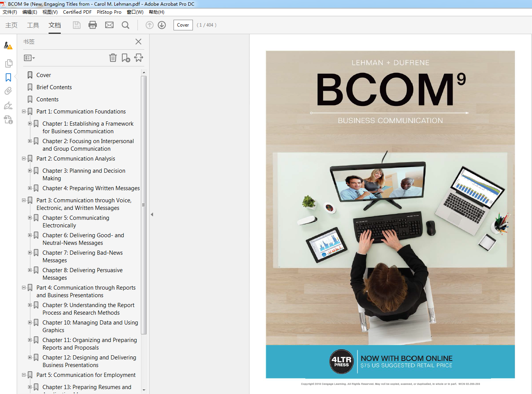Click the page label input showing Cover
Screen dimensions: 532x394
[183, 25]
